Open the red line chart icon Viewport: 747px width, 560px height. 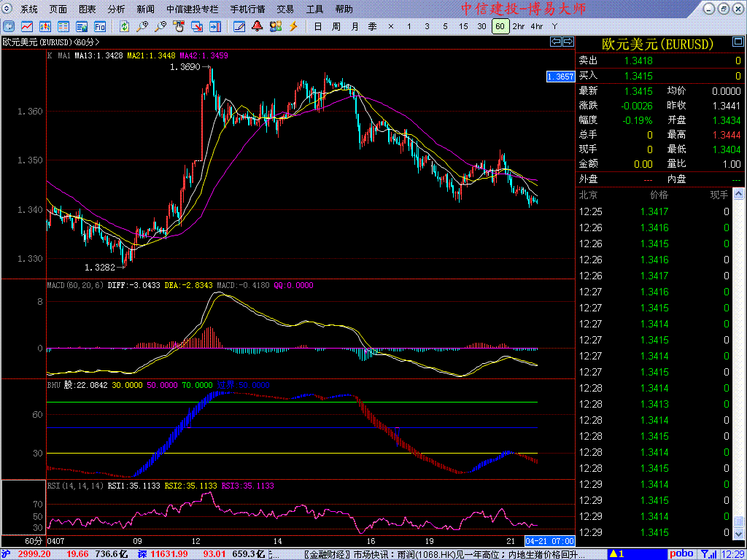26,26
